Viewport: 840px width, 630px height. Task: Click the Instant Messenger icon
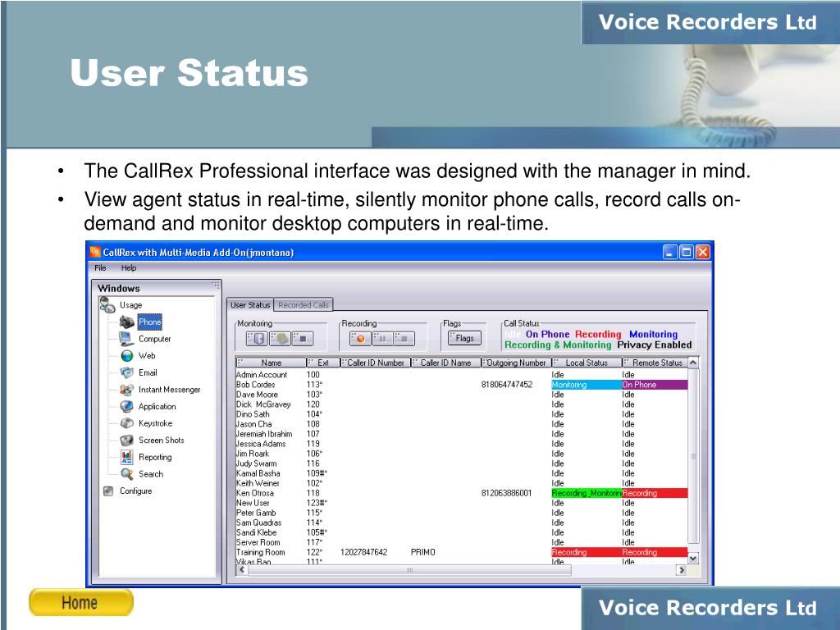coord(127,390)
